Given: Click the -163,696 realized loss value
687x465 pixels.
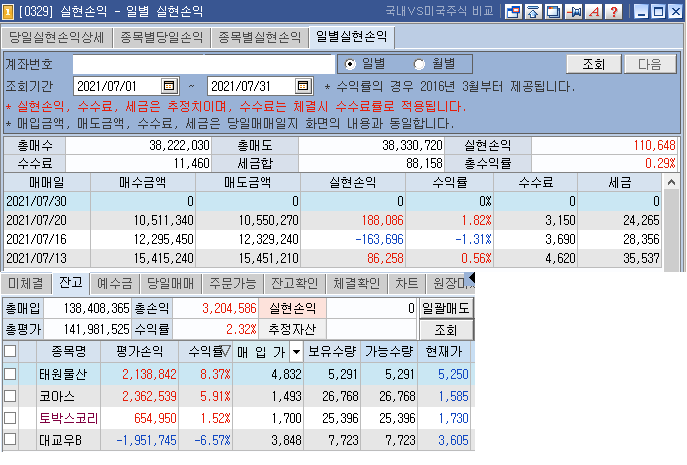Looking at the screenshot, I should 379,239.
